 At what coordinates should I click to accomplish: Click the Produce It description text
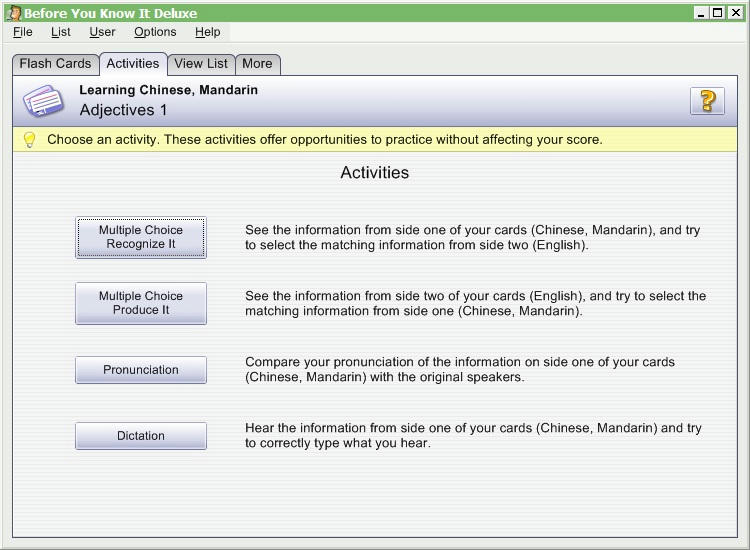(475, 303)
